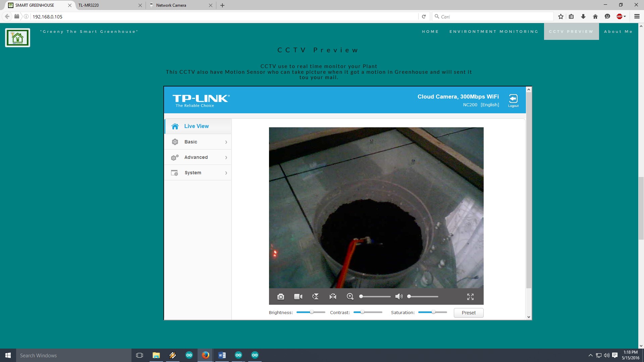Screen dimensions: 644x362
Task: Log out of the TP-LINK camera
Action: click(x=513, y=101)
